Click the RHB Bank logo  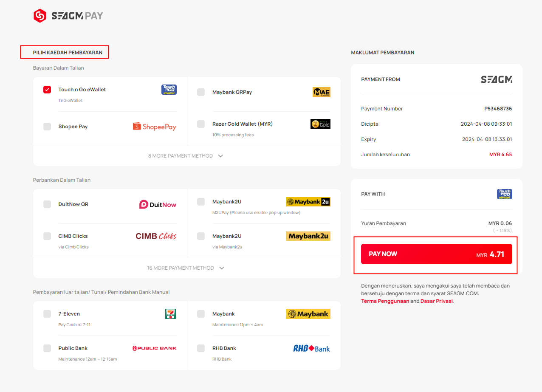[x=312, y=348]
